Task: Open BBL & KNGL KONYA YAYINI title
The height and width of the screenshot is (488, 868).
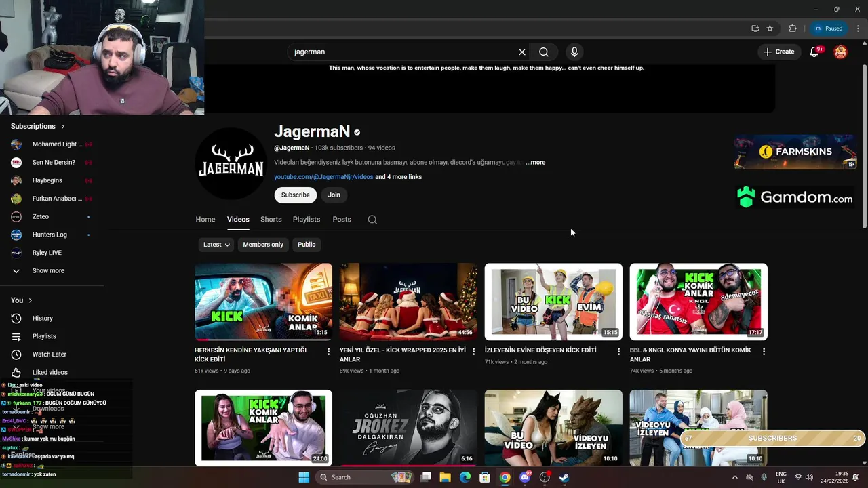Action: tap(690, 354)
